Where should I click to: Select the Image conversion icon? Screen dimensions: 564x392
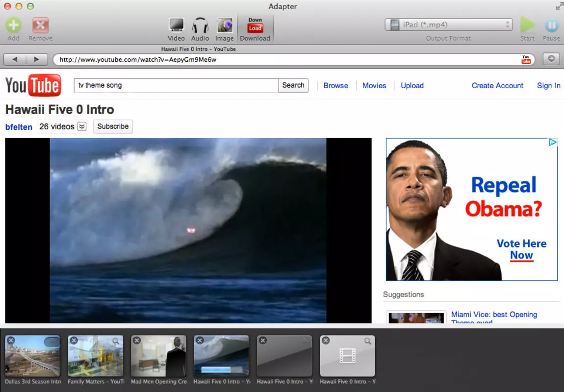point(225,25)
